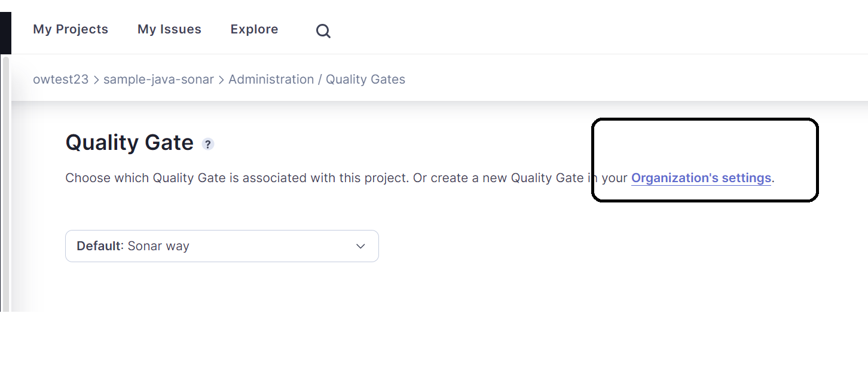The width and height of the screenshot is (868, 387).
Task: Click the left vertical scrollbar
Action: (x=5, y=179)
